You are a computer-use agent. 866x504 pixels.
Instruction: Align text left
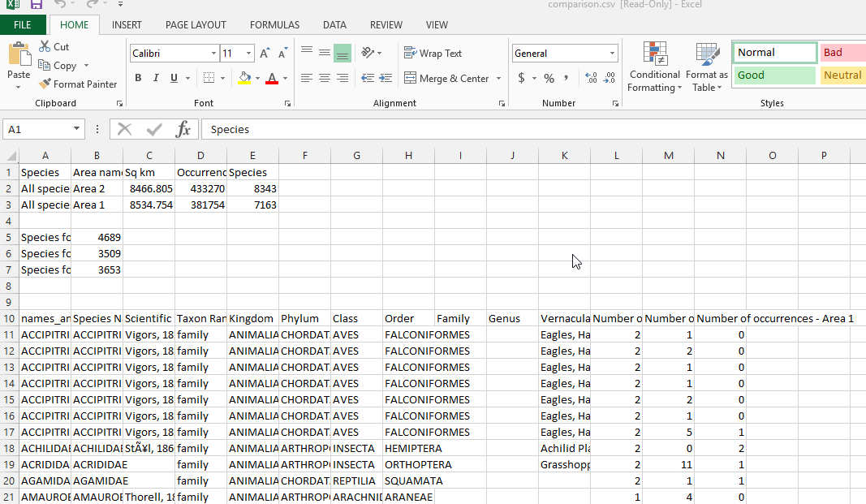click(x=307, y=78)
